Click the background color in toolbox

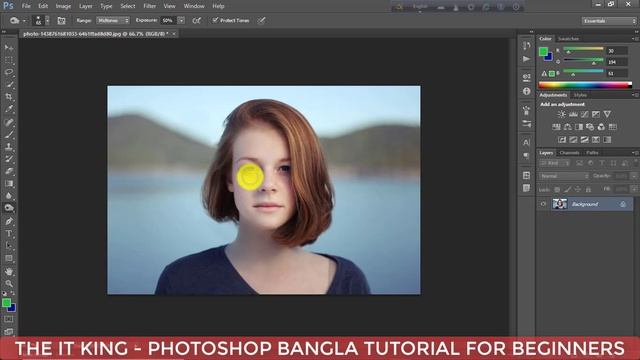12,308
